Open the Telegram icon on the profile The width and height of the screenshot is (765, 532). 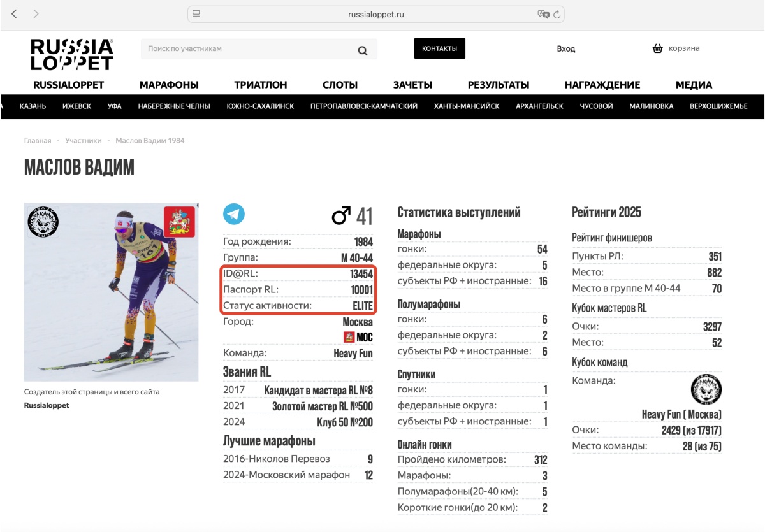coord(234,214)
